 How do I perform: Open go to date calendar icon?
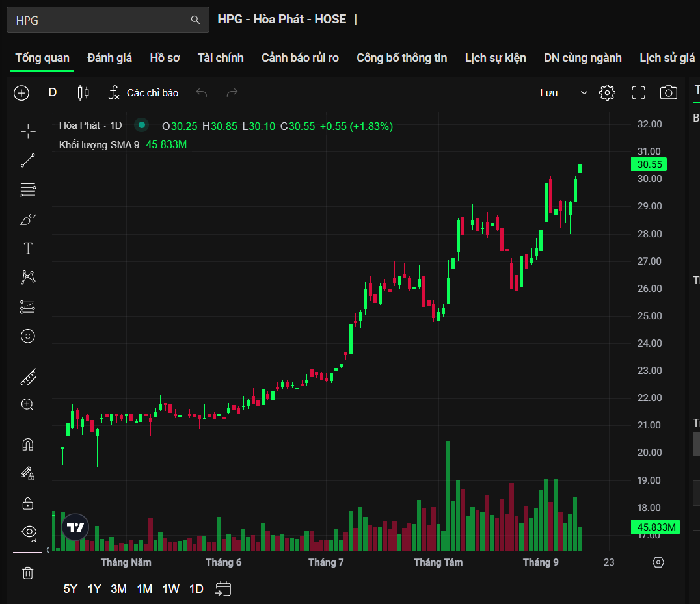tap(223, 589)
